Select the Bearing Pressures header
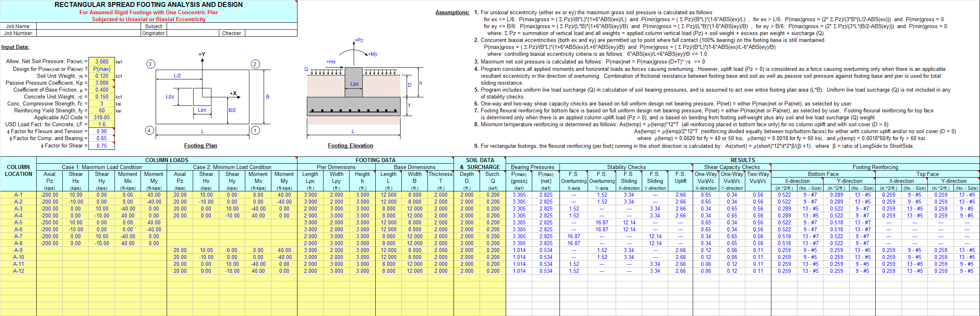The height and width of the screenshot is (316, 980). pos(533,167)
